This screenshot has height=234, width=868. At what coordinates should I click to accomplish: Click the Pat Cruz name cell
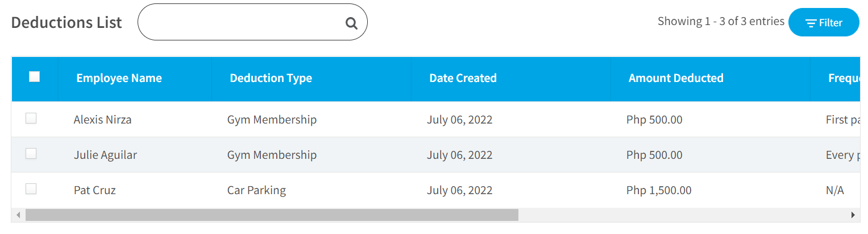point(94,190)
